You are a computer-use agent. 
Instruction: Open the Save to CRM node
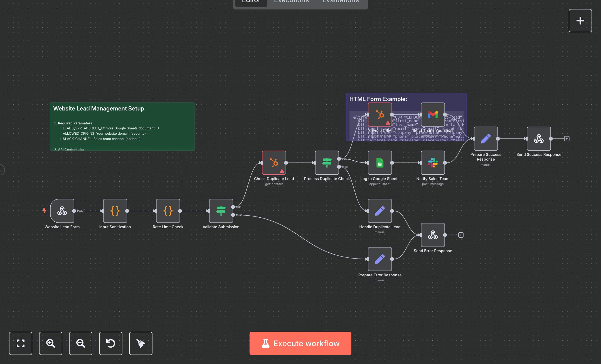(x=380, y=115)
